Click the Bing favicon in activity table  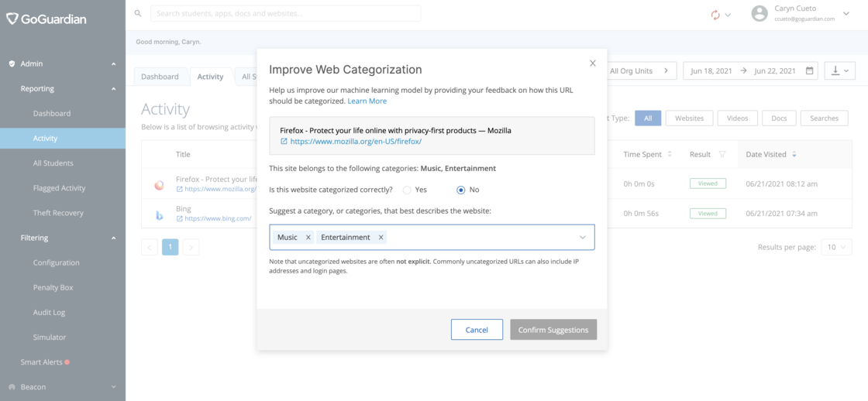point(159,215)
